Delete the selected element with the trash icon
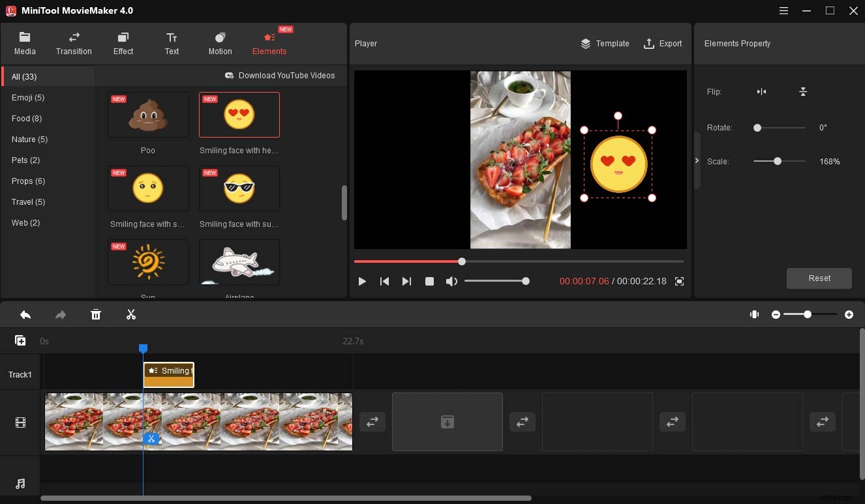Viewport: 865px width, 504px height. 96,314
